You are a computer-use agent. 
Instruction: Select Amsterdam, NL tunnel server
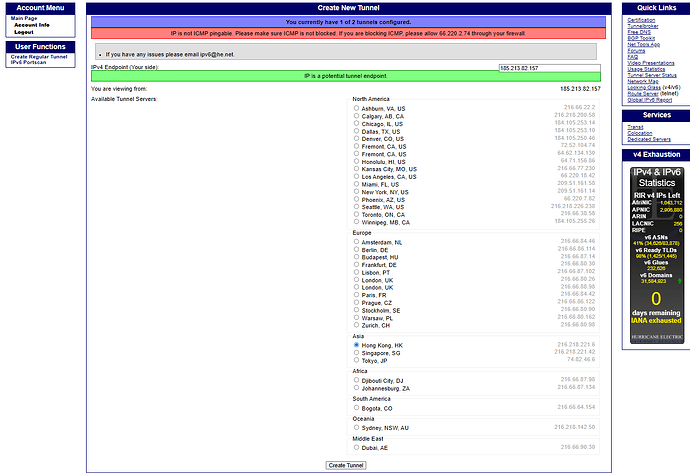(x=356, y=242)
